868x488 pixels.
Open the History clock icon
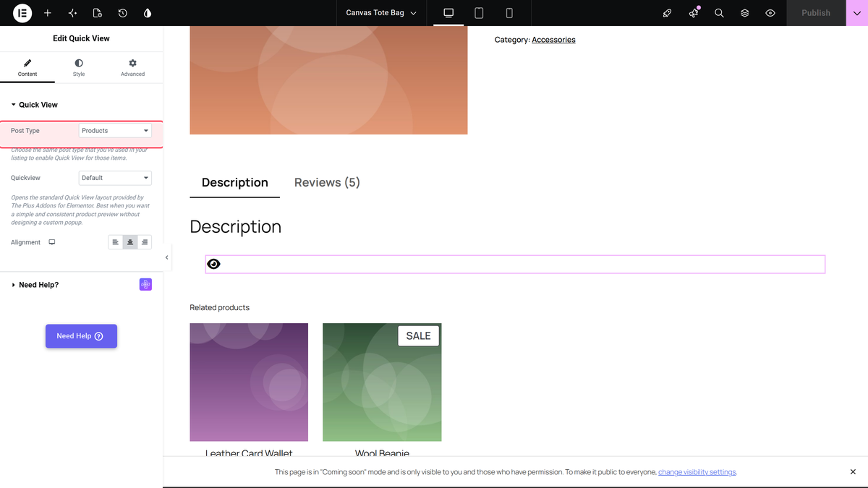point(122,13)
